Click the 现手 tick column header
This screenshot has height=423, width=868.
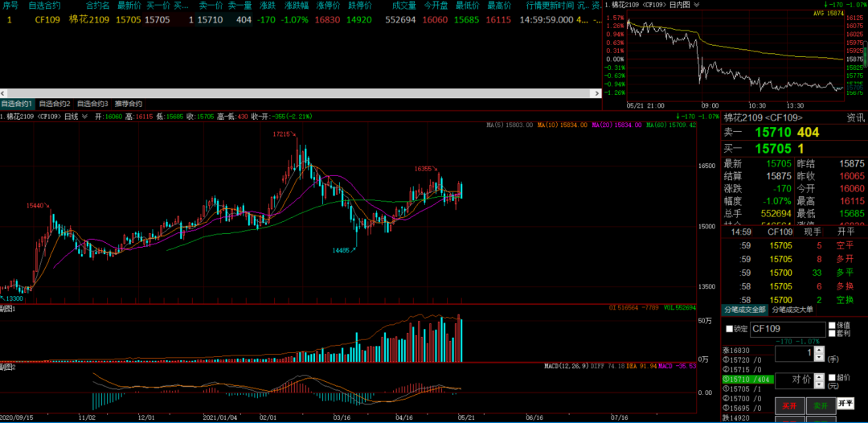[x=813, y=232]
